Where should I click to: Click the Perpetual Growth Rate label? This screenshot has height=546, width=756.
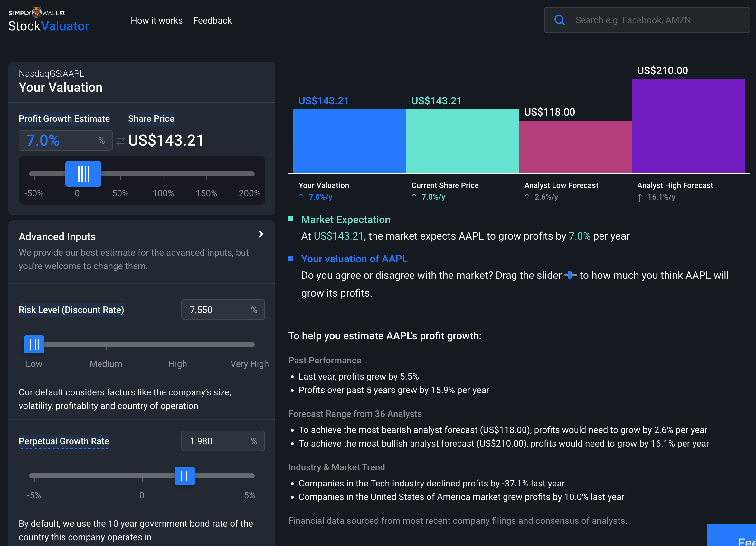[64, 441]
